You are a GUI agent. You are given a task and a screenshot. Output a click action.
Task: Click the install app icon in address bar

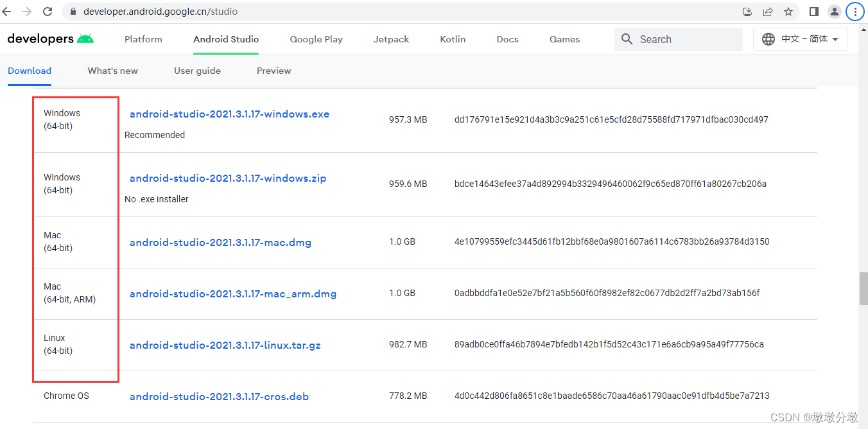click(747, 12)
